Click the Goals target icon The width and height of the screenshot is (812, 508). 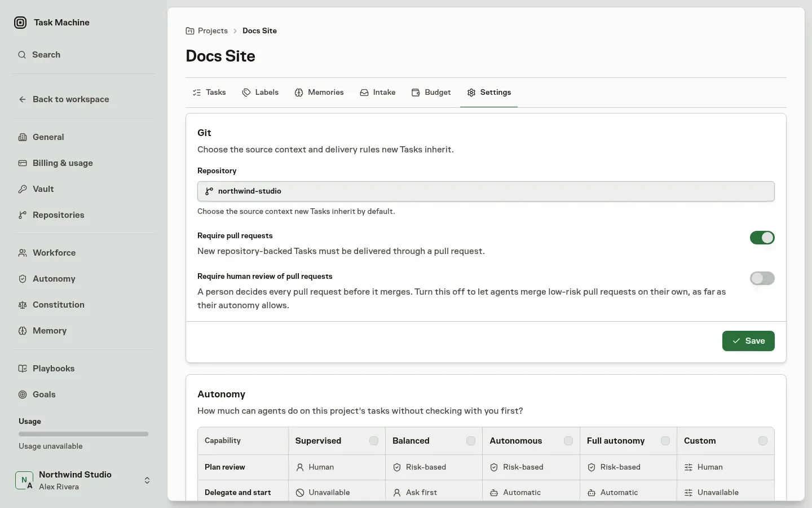point(23,395)
